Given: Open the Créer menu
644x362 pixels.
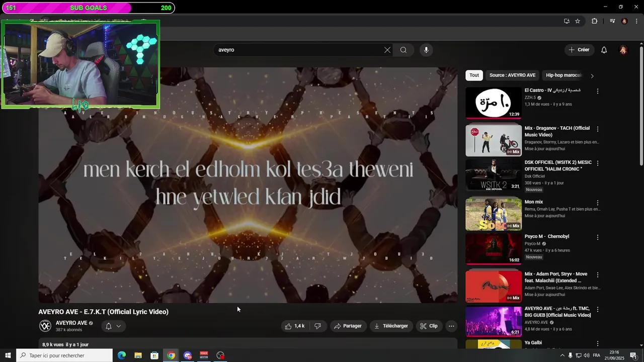Looking at the screenshot, I should click(x=579, y=50).
